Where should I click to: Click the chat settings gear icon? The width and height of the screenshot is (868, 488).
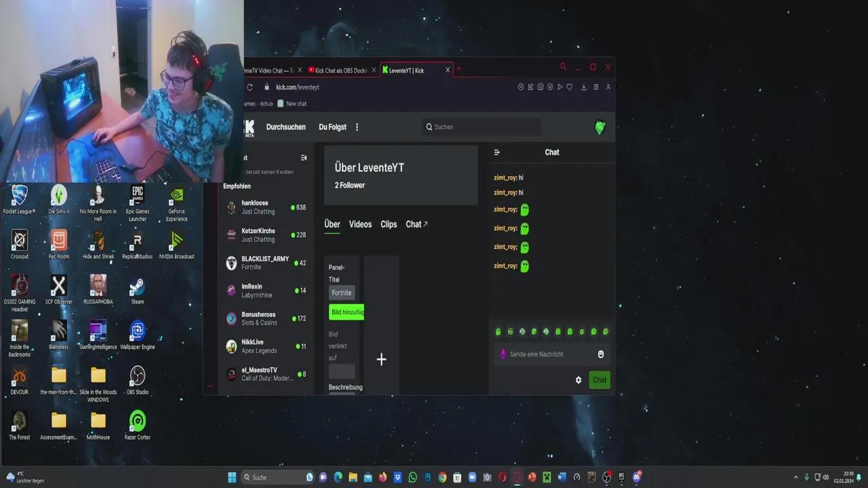pyautogui.click(x=578, y=380)
